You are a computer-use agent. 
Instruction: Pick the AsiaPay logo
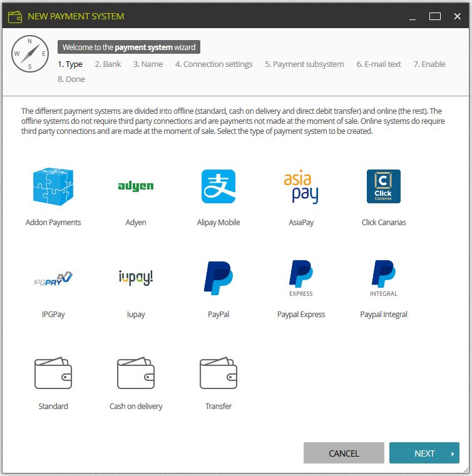[301, 186]
